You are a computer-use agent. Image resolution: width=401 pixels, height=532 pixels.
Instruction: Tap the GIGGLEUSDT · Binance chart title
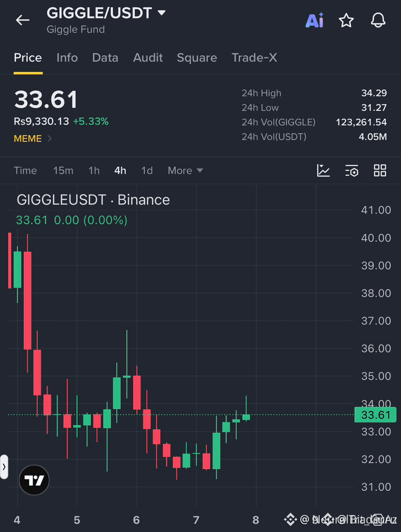pyautogui.click(x=93, y=200)
